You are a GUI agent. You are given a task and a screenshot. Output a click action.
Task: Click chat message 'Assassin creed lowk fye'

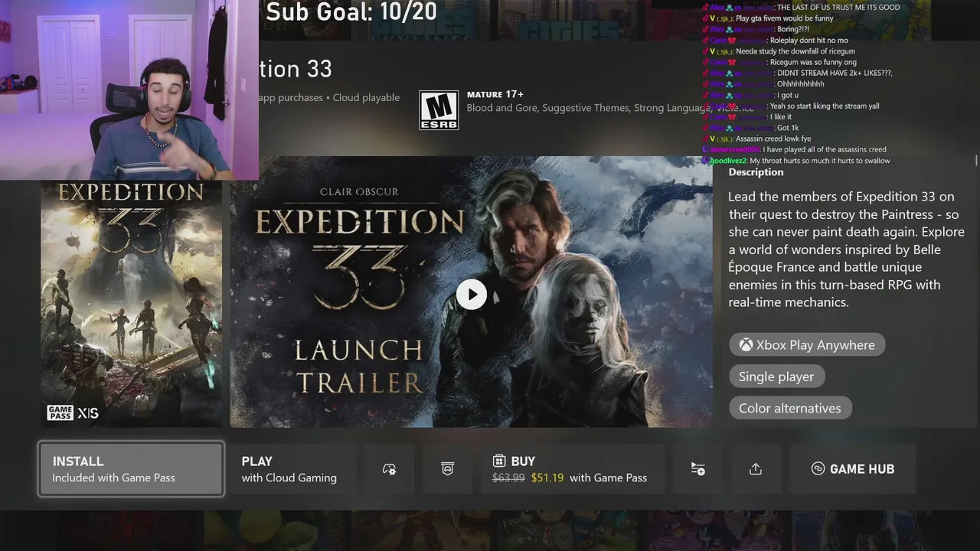[774, 139]
